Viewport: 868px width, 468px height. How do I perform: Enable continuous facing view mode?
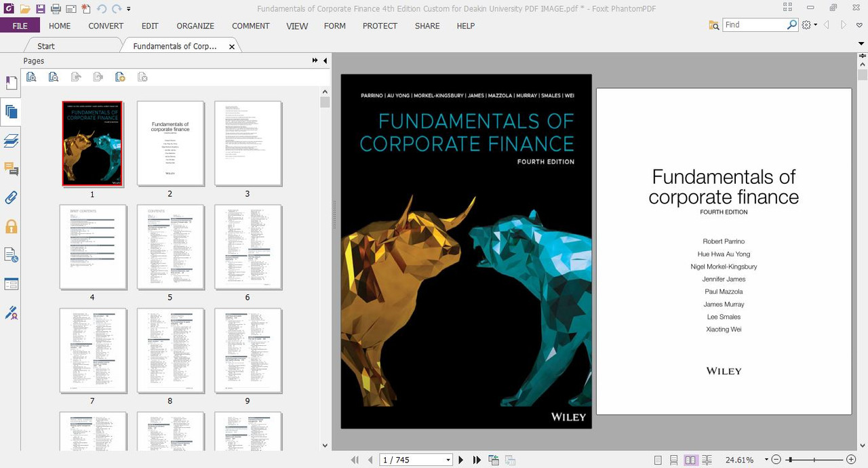pos(707,460)
